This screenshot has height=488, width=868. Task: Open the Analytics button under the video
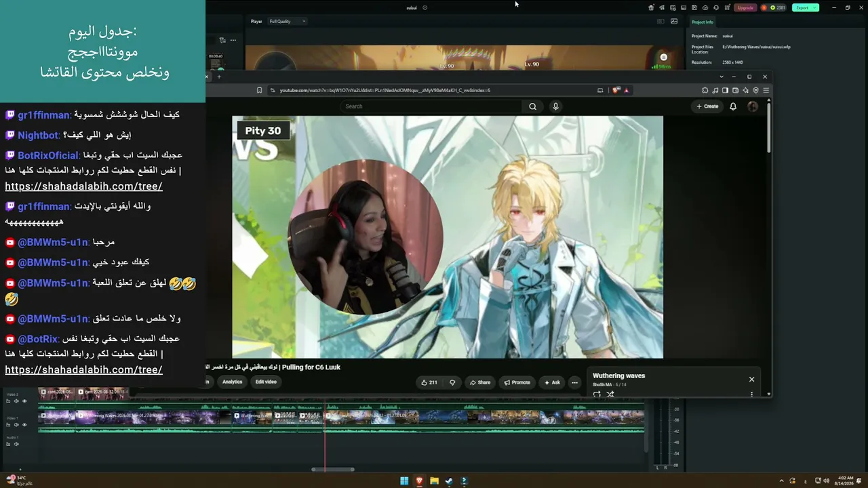(x=232, y=382)
